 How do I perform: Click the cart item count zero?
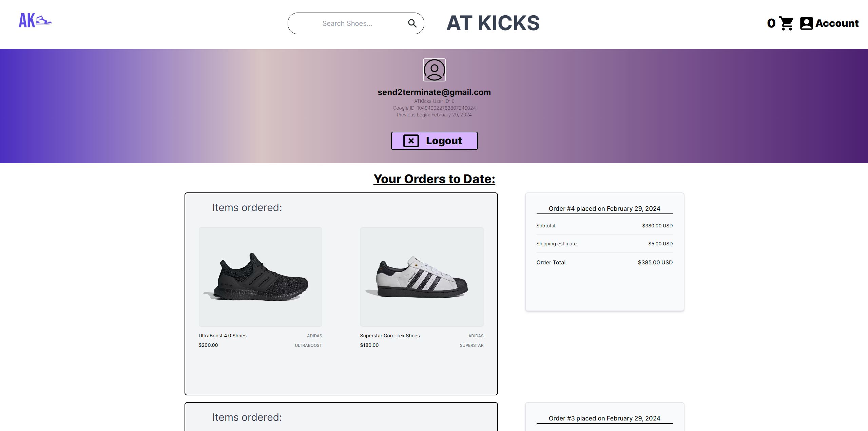click(771, 23)
